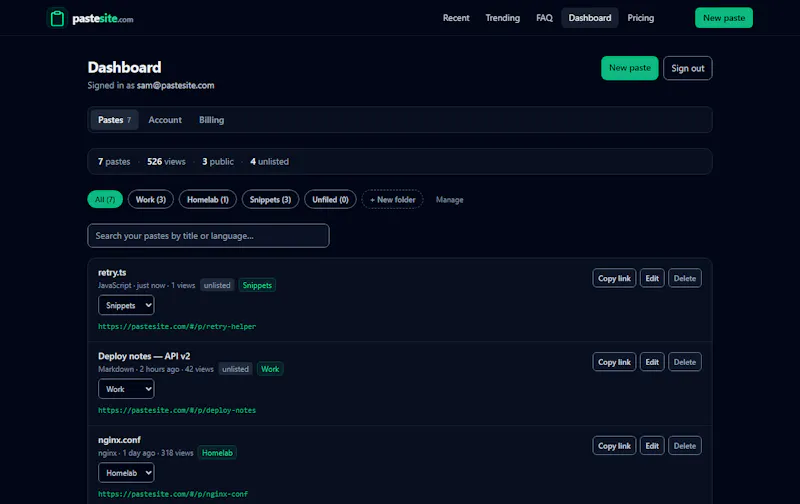Image resolution: width=800 pixels, height=504 pixels.
Task: Filter pastes by Work (3) folder
Action: 151,199
